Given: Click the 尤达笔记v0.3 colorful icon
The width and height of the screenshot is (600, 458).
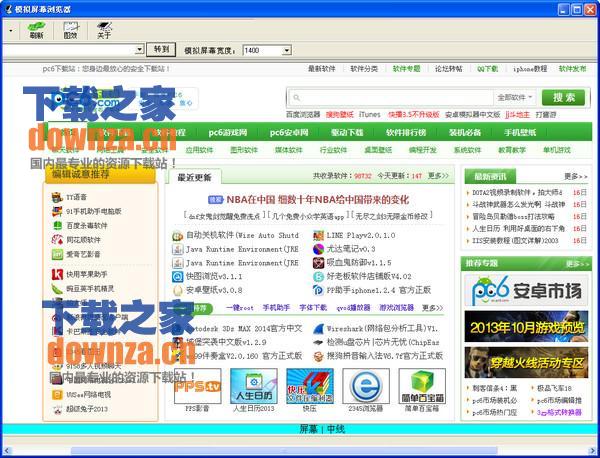Looking at the screenshot, I should 318,249.
